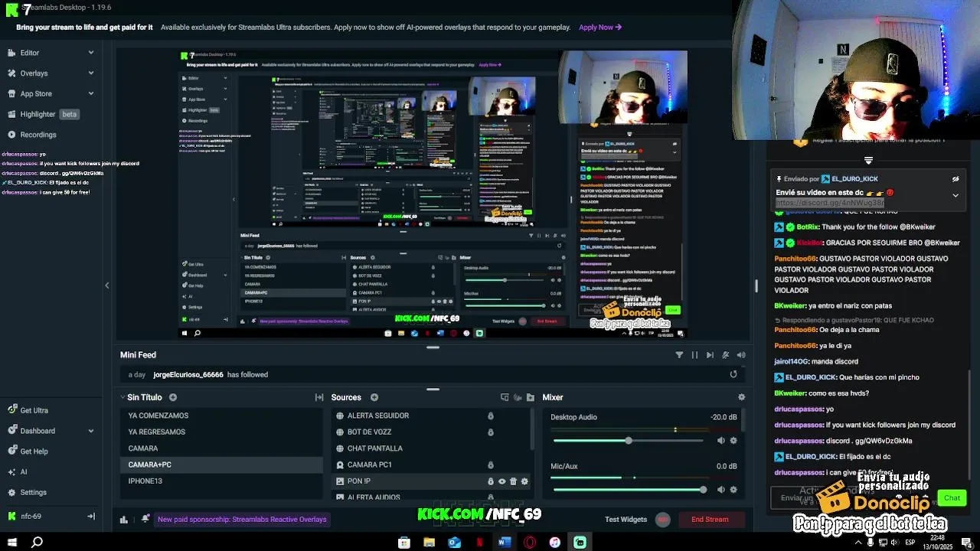
Task: Expand the App Store sidebar chevron
Action: 91,93
